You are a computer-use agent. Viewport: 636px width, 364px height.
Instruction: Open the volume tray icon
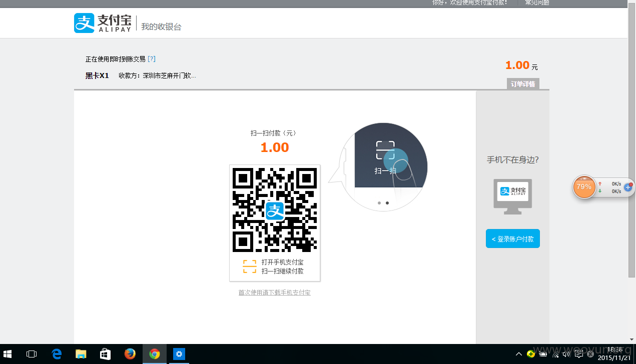(x=567, y=354)
